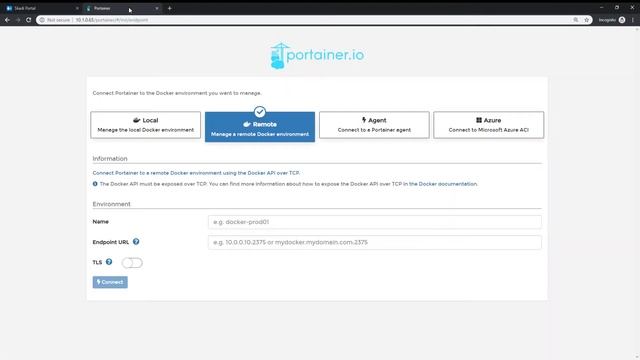Reload the page with the refresh icon
Image resolution: width=640 pixels, height=360 pixels.
(29, 20)
